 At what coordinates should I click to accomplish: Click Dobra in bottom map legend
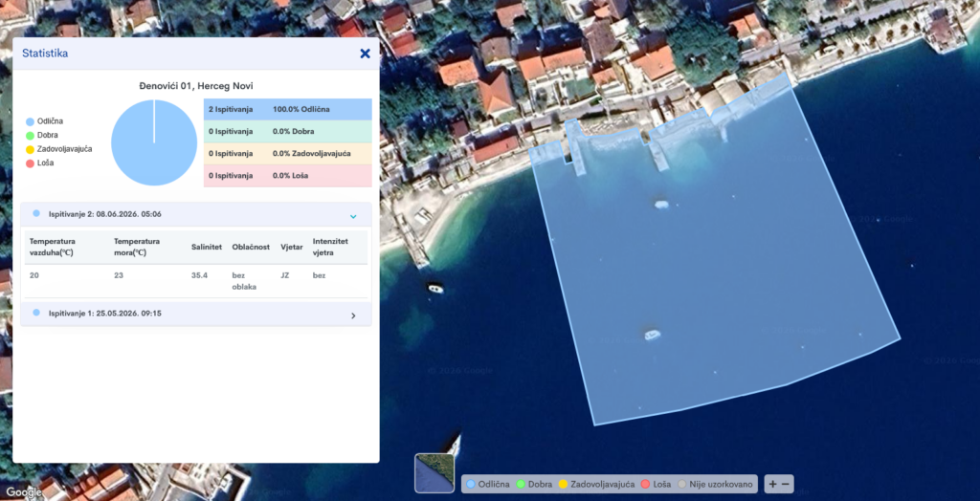point(534,484)
